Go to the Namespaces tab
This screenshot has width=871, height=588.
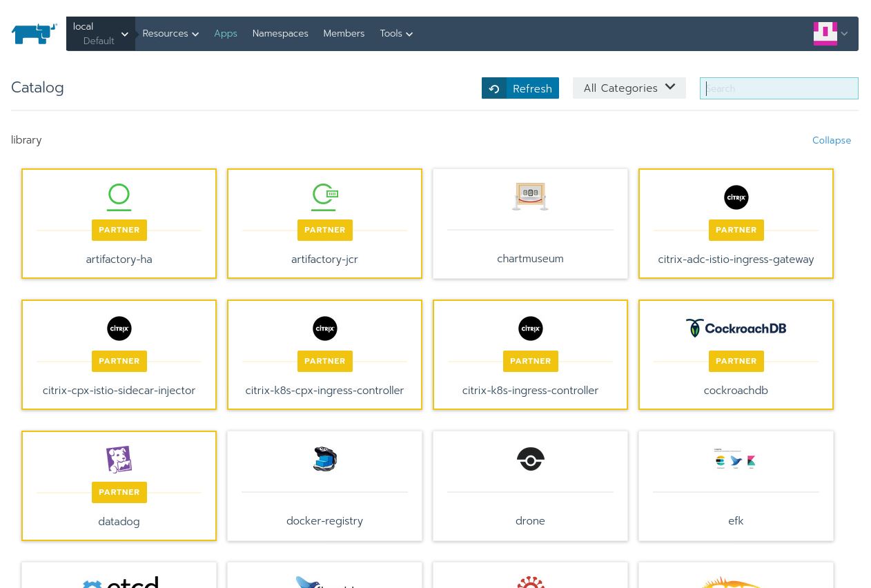point(280,34)
